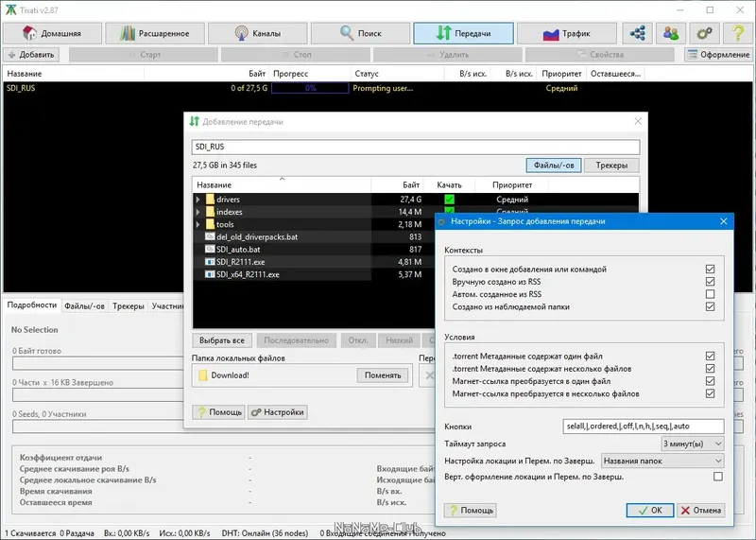Image resolution: width=756 pixels, height=540 pixels.
Task: Sort transfers by Статус column header
Action: [x=397, y=74]
